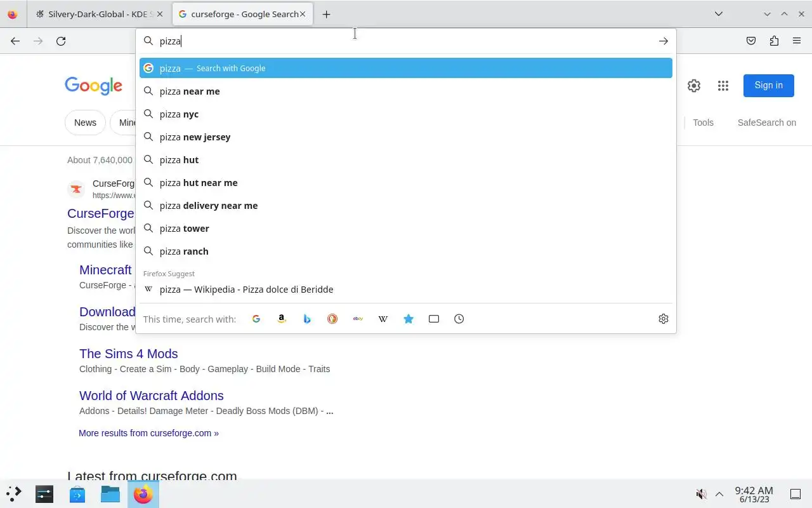The image size is (812, 508).
Task: Go back to the previous page
Action: coord(15,41)
